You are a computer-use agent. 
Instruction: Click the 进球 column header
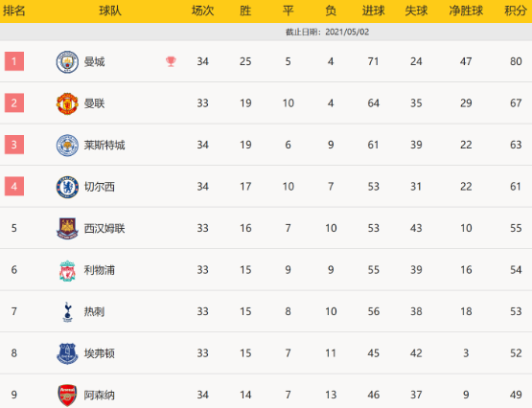[373, 11]
